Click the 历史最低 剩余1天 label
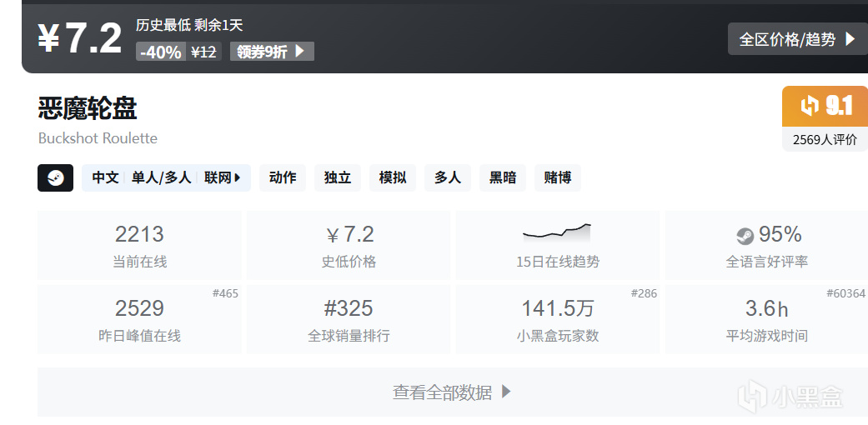 pos(189,25)
